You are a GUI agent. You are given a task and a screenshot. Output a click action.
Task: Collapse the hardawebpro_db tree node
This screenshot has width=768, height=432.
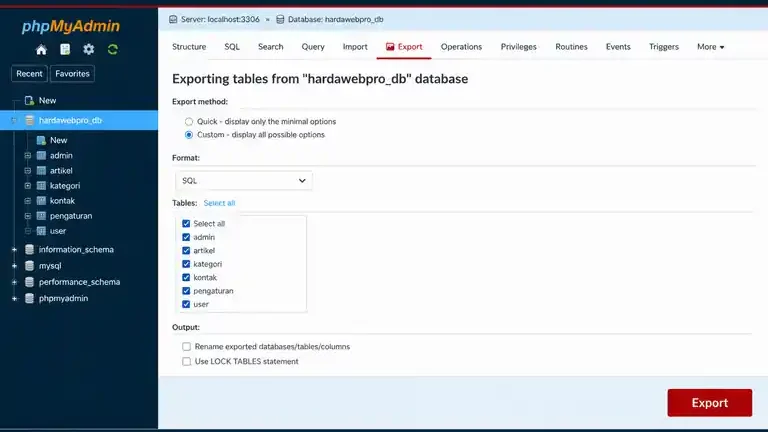click(14, 120)
